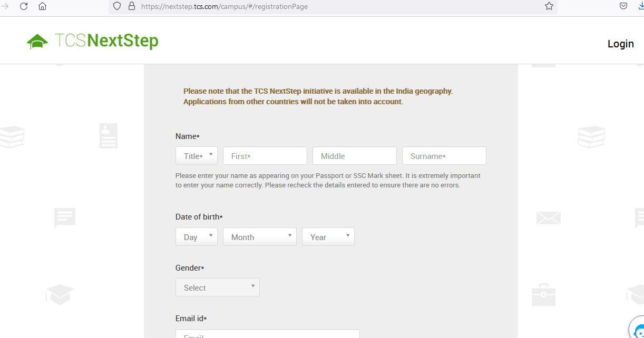Select the Surname text field
The image size is (644, 338).
tap(444, 156)
